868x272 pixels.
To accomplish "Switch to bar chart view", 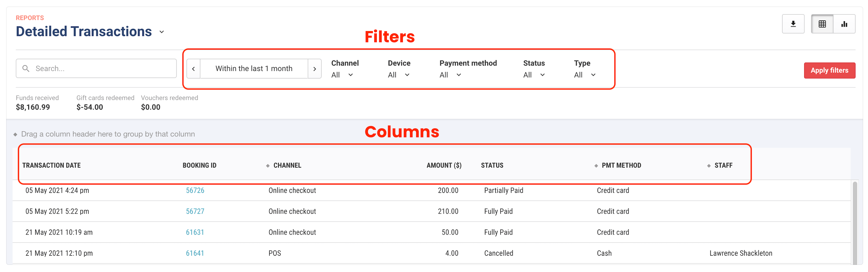I will pos(844,24).
